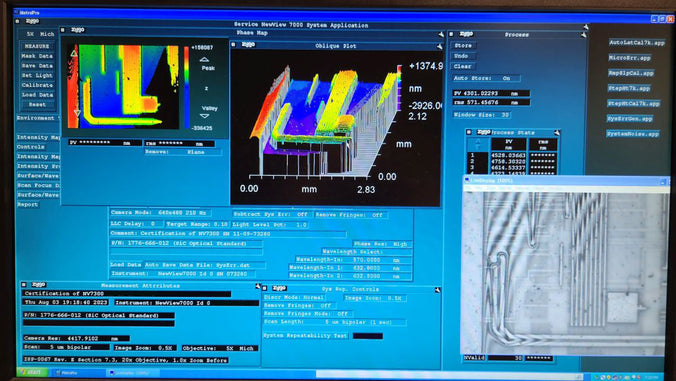This screenshot has width=676, height=381.
Task: Edit the Auto Save Data File field
Action: tap(204, 265)
